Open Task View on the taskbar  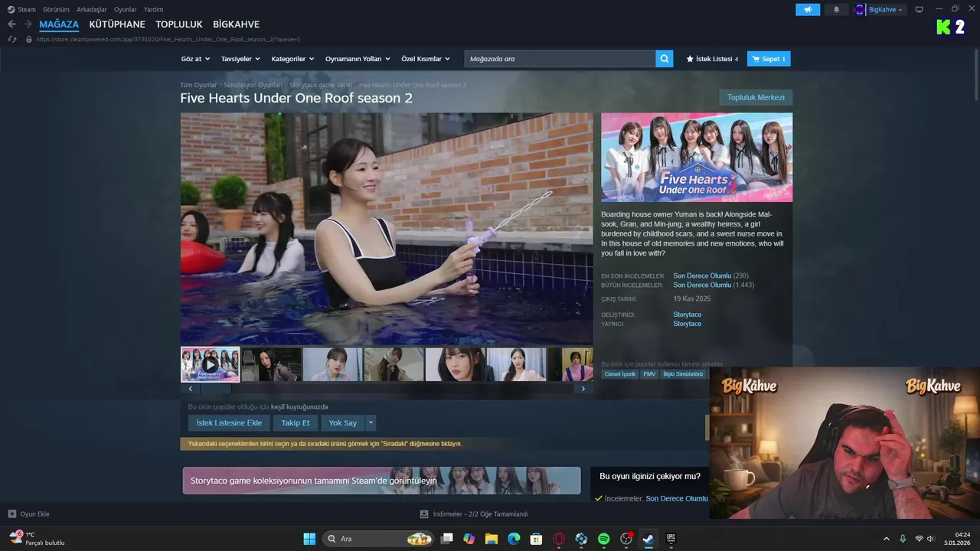[x=447, y=539]
